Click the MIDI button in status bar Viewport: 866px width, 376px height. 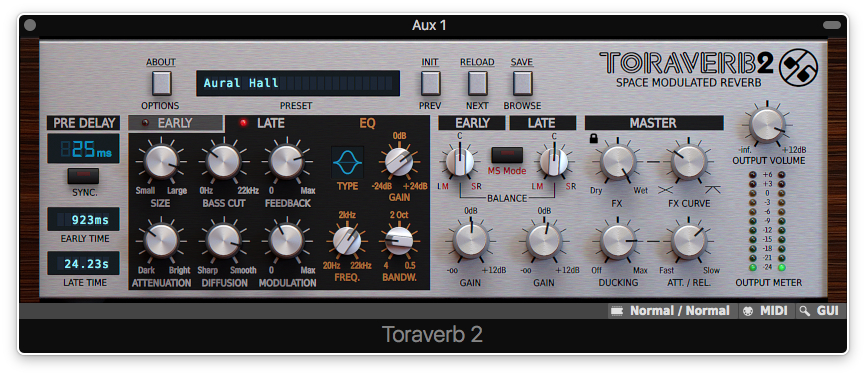(767, 311)
